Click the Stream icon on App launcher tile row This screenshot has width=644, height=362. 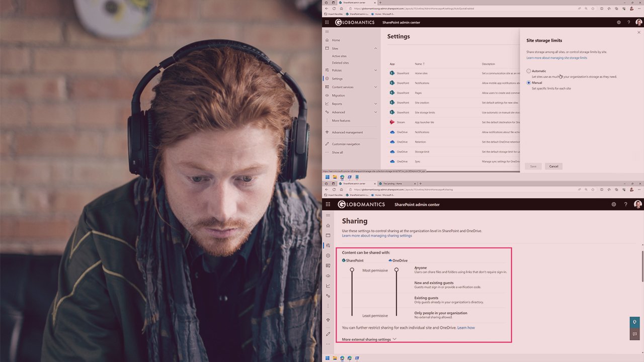tap(393, 122)
